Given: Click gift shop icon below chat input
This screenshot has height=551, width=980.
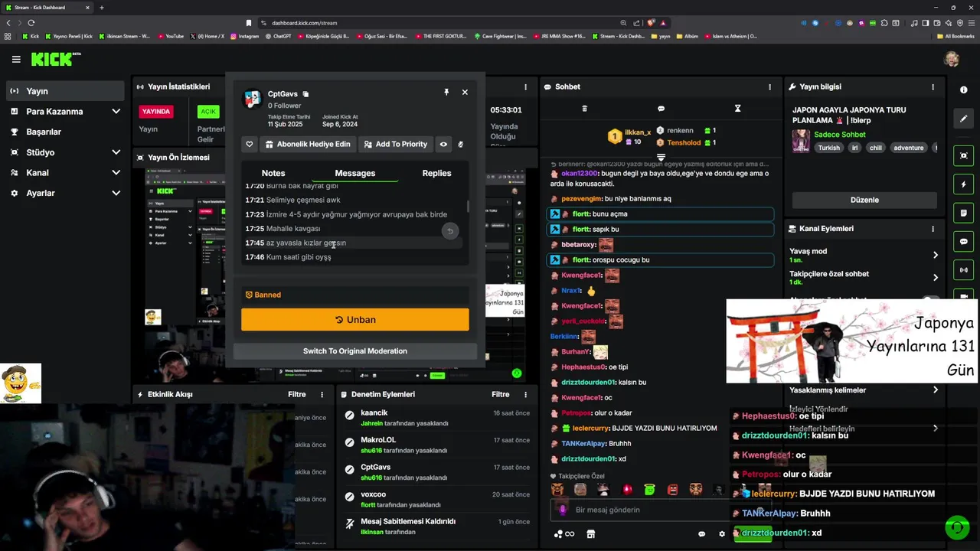Looking at the screenshot, I should pyautogui.click(x=590, y=534).
